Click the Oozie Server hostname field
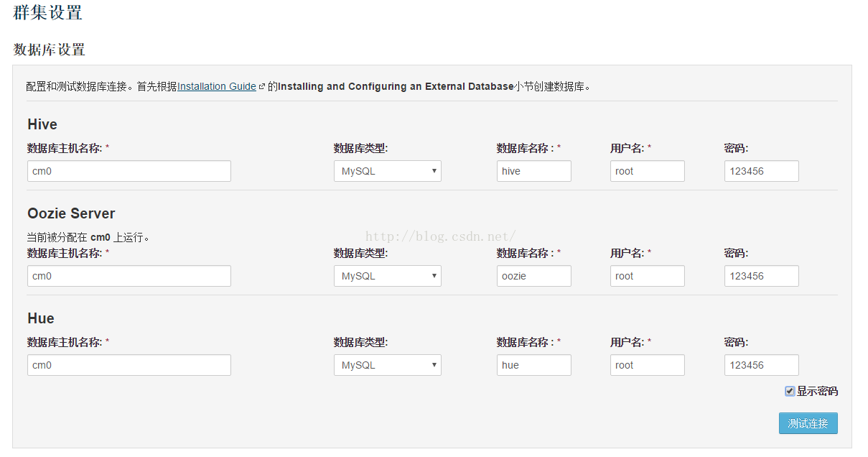This screenshot has width=868, height=457. (x=129, y=276)
